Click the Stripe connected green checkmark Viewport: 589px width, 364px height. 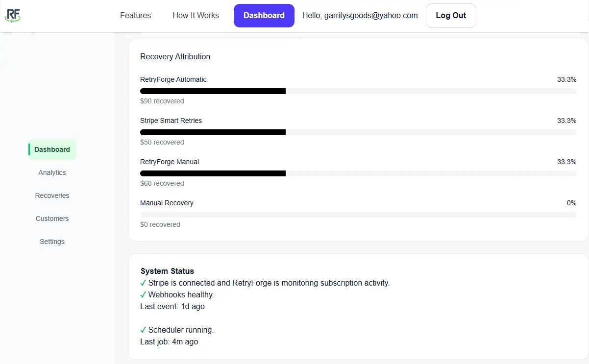point(143,283)
